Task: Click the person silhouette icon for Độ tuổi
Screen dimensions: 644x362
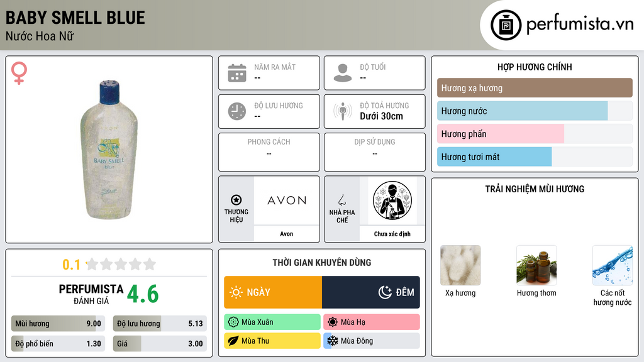Action: [343, 73]
